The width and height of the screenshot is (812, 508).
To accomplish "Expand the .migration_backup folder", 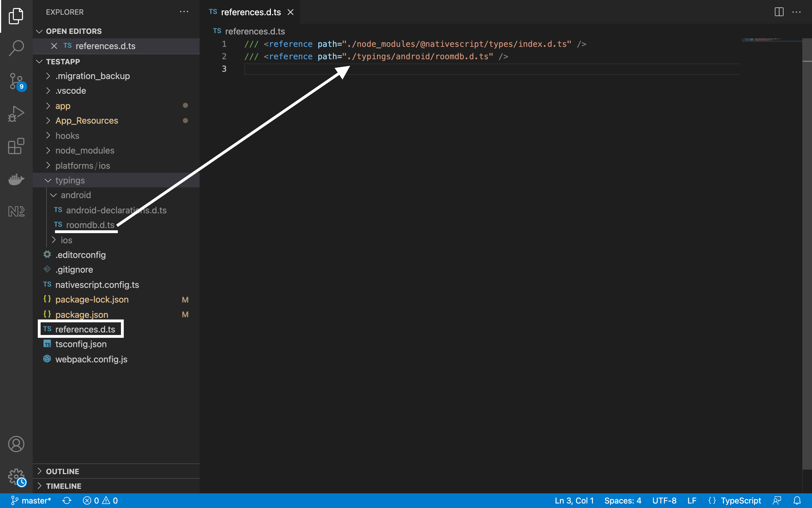I will (x=116, y=76).
